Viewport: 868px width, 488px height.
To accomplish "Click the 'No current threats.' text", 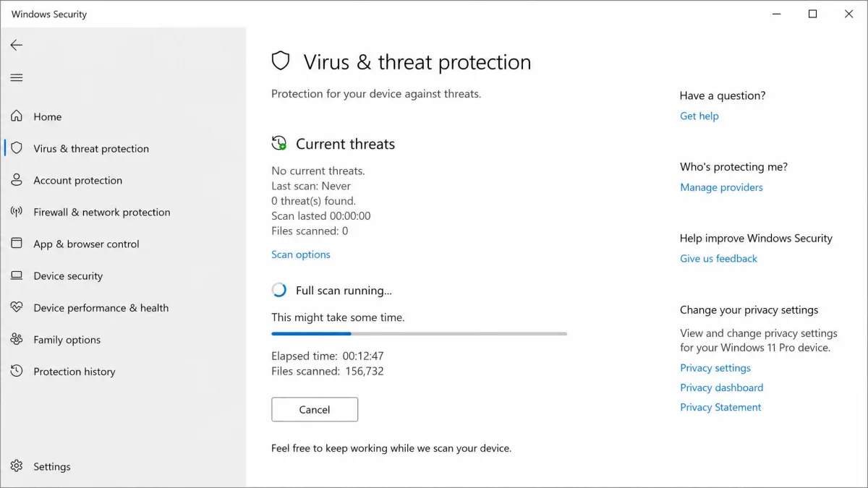I will [318, 171].
